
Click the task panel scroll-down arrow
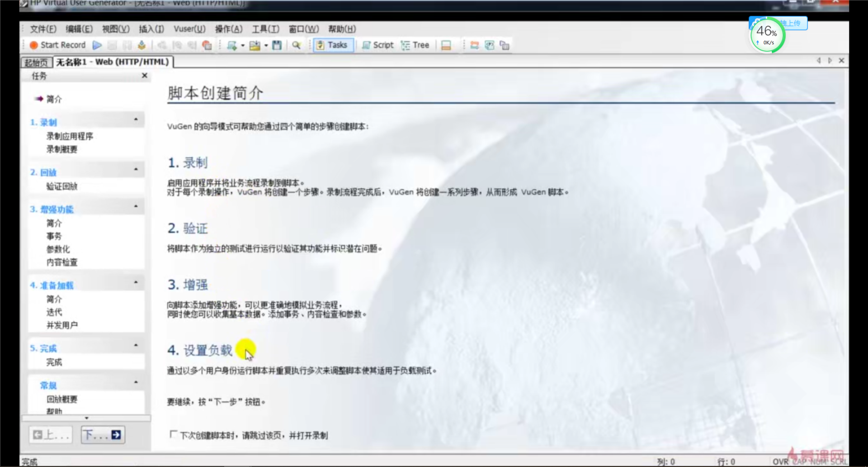[x=86, y=418]
